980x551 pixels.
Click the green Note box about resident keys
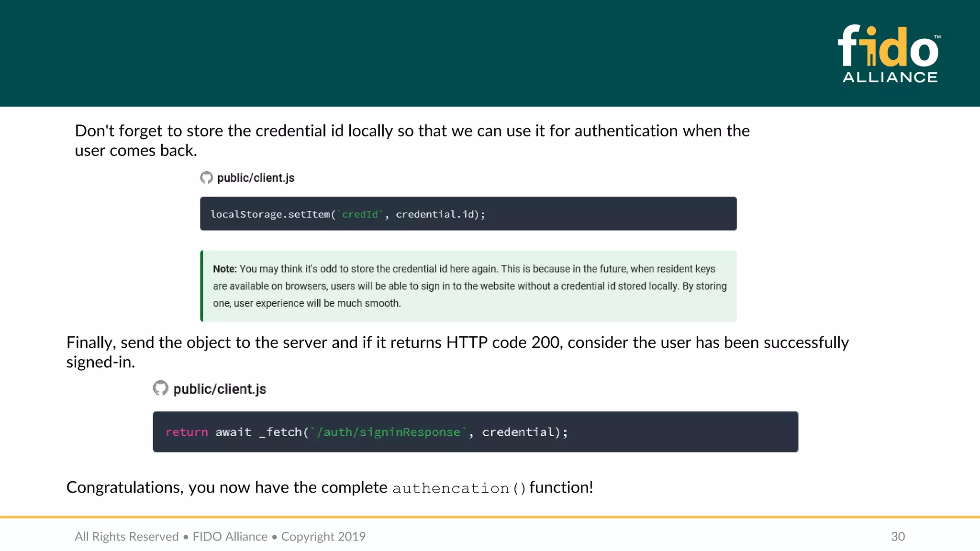pos(468,286)
